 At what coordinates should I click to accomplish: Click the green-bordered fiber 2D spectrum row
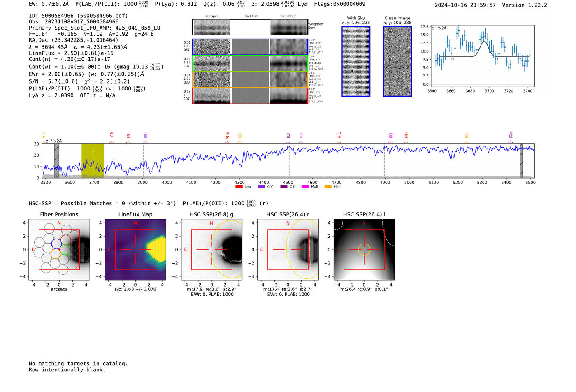tap(250, 63)
